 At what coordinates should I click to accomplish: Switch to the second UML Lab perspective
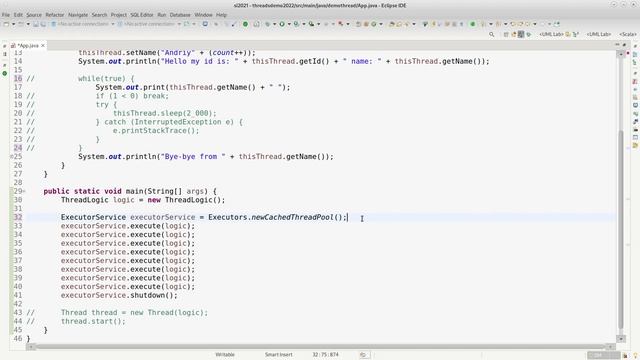[x=598, y=35]
